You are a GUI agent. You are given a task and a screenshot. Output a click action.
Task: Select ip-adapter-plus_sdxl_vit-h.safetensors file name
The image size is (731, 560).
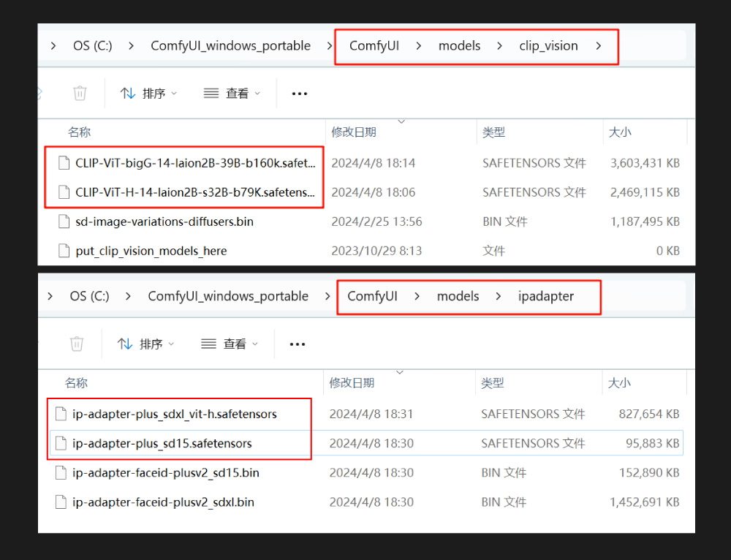point(175,414)
